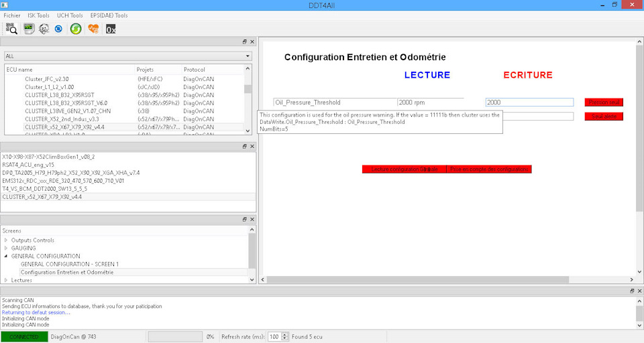Close the detected ECUs panel
Image resolution: width=644 pixels, height=343 pixels.
(x=252, y=147)
